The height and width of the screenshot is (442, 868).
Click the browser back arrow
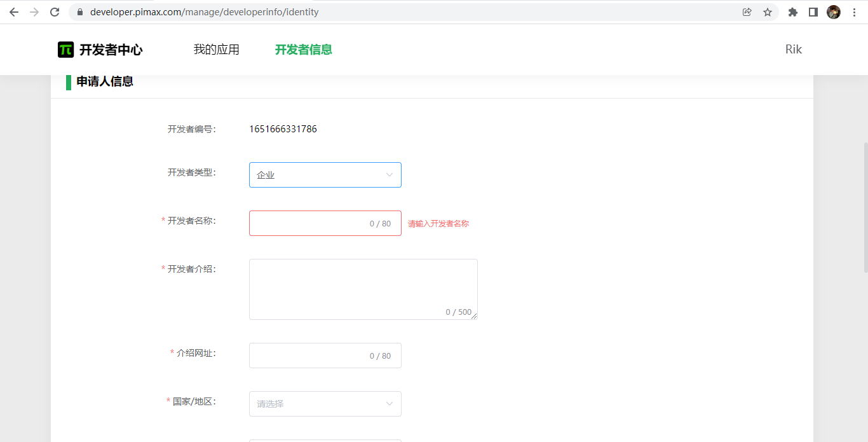pyautogui.click(x=14, y=12)
